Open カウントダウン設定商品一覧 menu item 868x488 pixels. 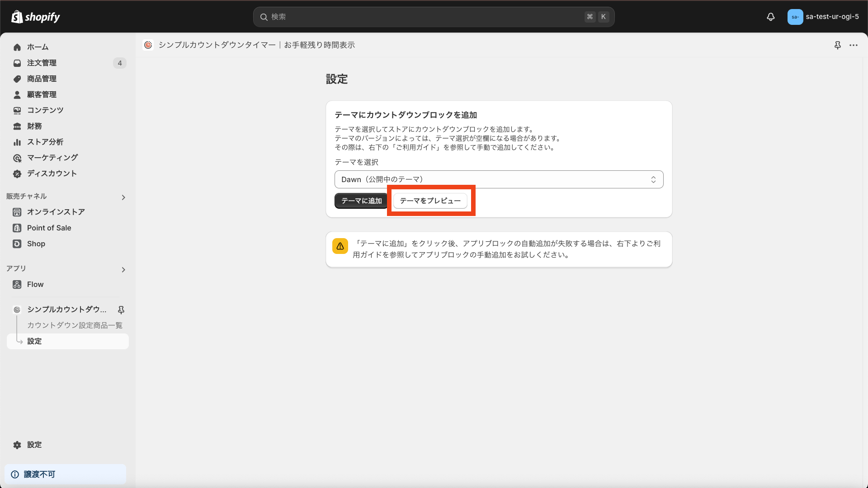pyautogui.click(x=75, y=325)
